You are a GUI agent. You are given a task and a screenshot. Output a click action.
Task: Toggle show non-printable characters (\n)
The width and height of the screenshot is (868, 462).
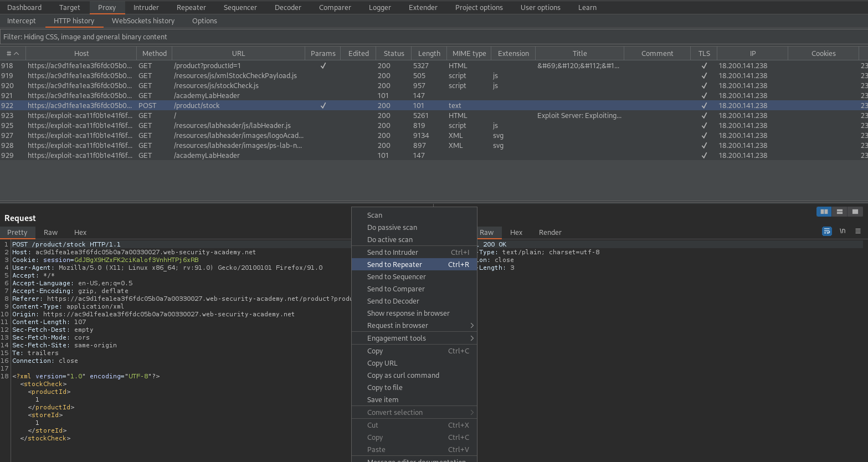(x=843, y=231)
